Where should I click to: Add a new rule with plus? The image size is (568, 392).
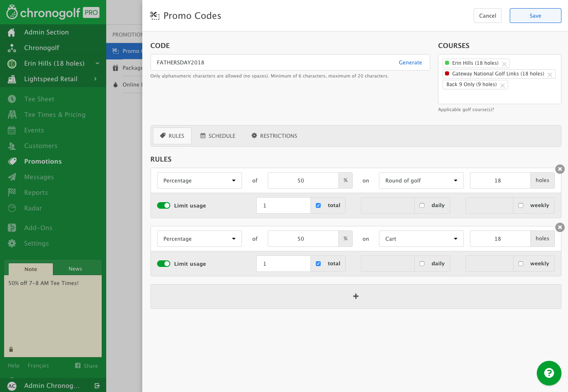pyautogui.click(x=356, y=296)
